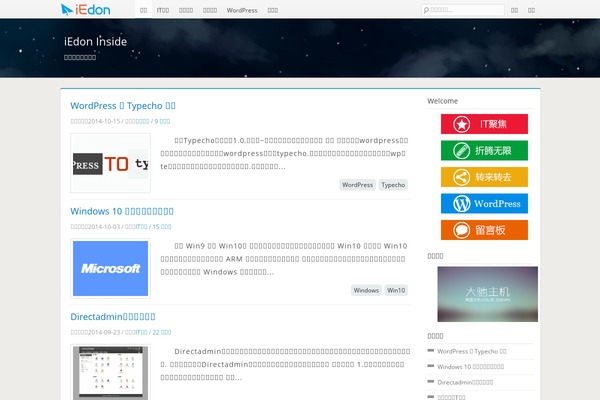Screen dimensions: 600x400
Task: Click the green 折腾无限 pencil button
Action: pos(484,150)
